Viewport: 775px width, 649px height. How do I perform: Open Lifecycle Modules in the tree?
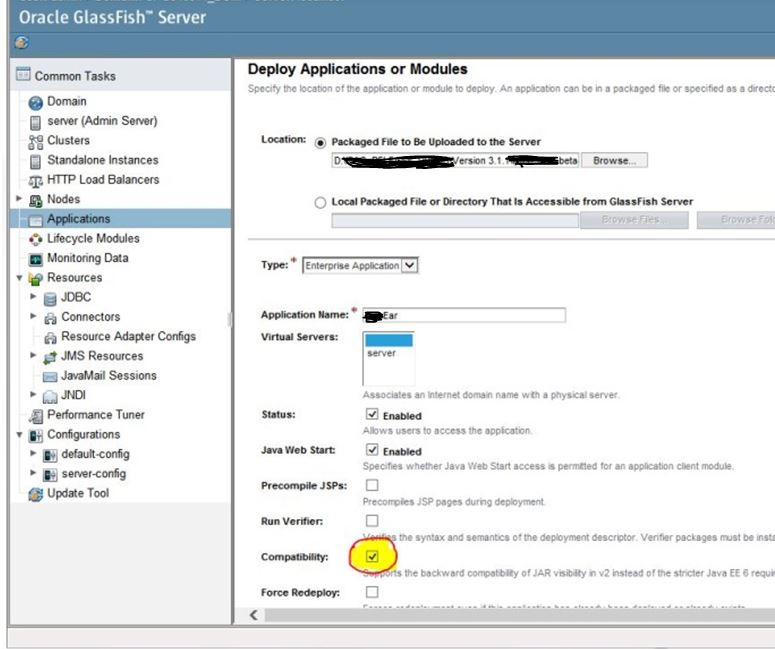(93, 238)
